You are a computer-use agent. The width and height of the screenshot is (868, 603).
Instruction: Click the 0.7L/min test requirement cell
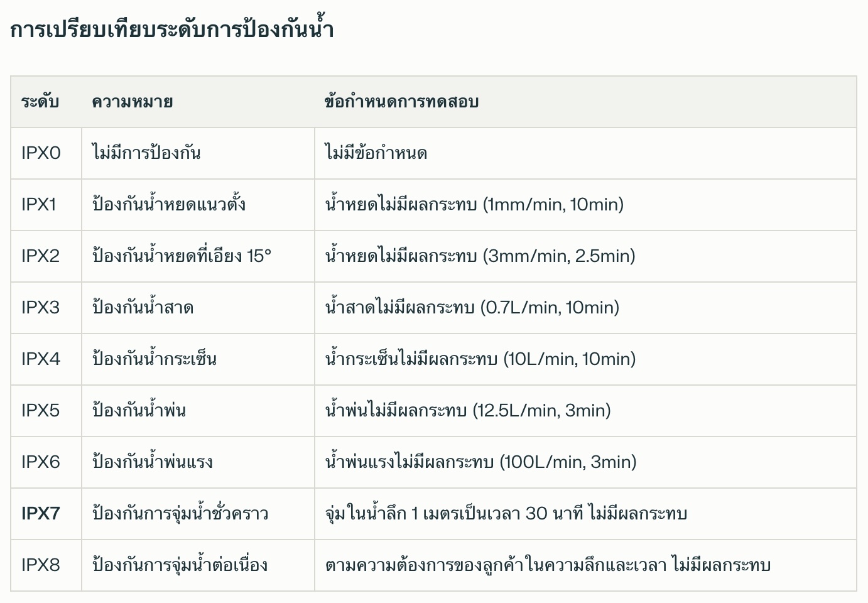click(x=472, y=308)
